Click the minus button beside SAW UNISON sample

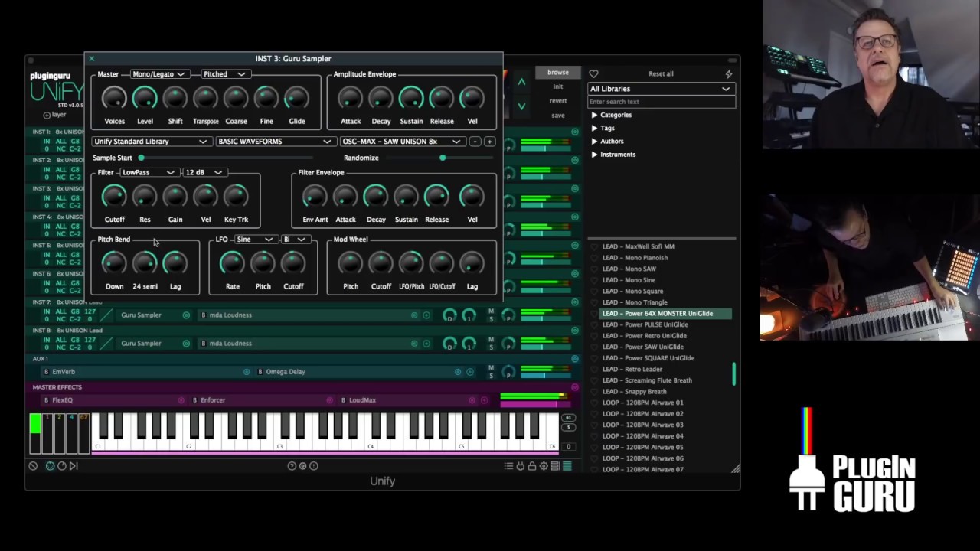[x=475, y=142]
